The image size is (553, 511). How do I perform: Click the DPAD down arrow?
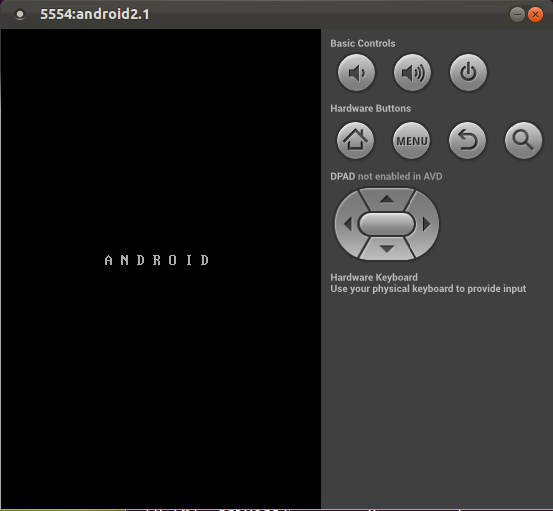tap(387, 249)
